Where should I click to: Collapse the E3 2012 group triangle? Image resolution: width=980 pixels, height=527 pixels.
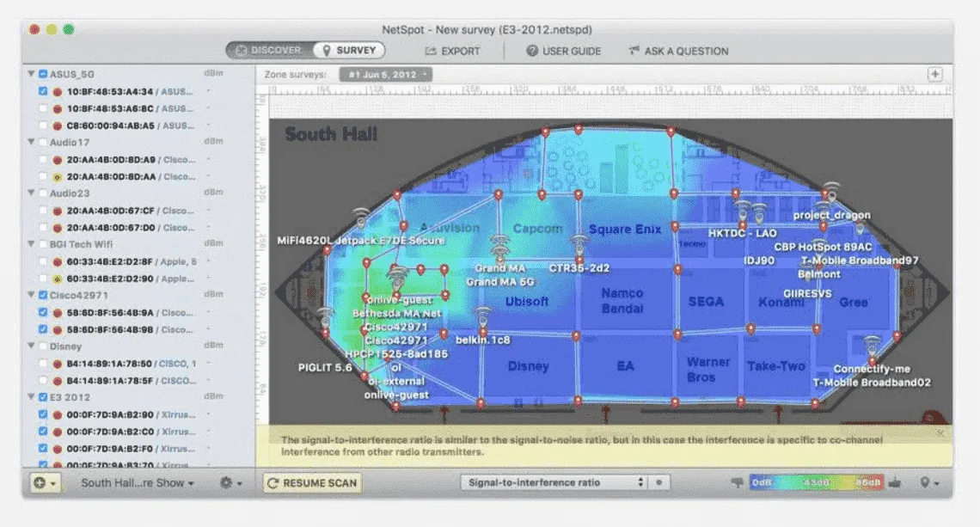pyautogui.click(x=31, y=397)
